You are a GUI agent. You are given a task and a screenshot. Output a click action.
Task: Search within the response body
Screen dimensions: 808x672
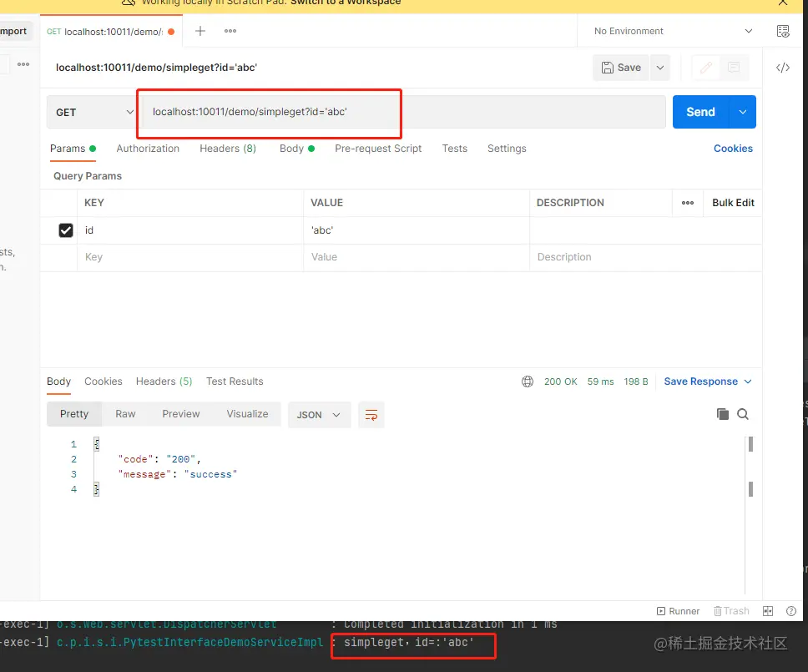[743, 414]
